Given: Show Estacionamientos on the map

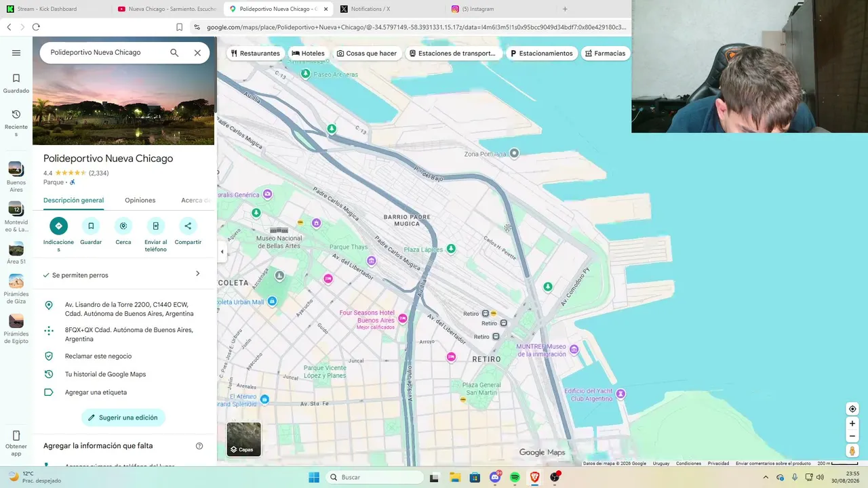Looking at the screenshot, I should click(x=542, y=54).
